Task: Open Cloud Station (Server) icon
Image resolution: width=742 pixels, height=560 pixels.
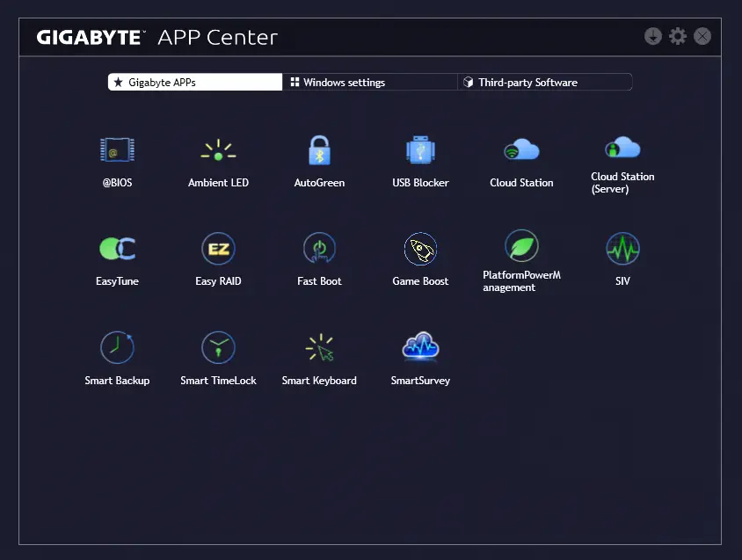Action: tap(622, 147)
